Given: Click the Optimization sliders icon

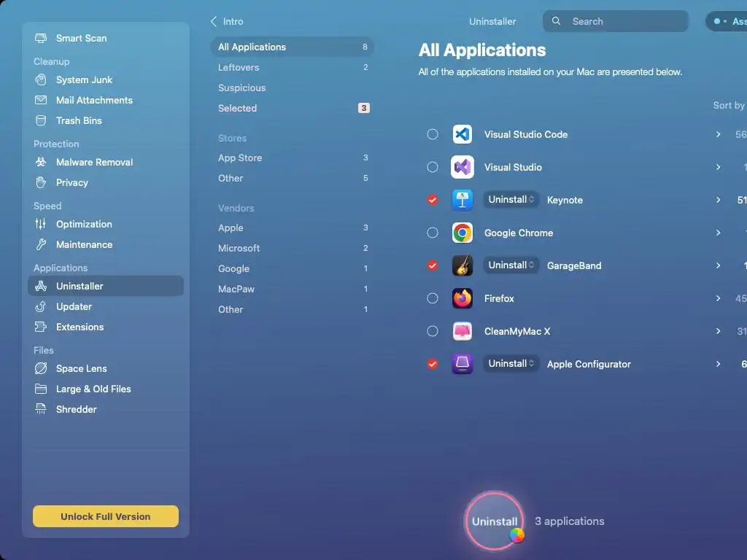Looking at the screenshot, I should click(41, 224).
